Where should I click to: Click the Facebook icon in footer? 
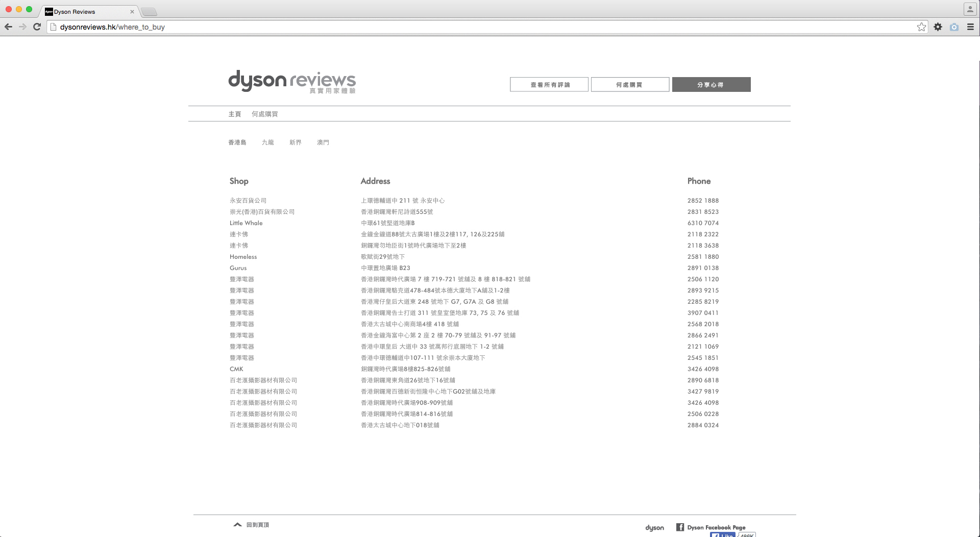[x=680, y=527]
